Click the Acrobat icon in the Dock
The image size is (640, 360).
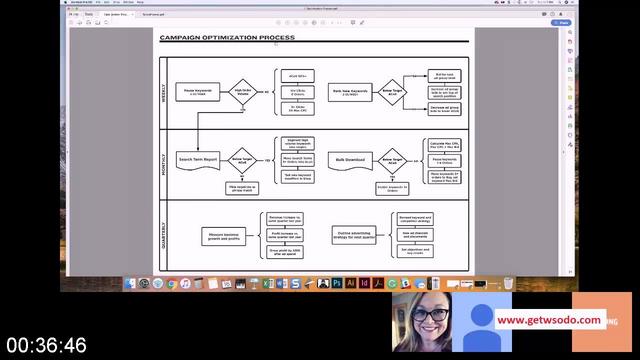378,283
